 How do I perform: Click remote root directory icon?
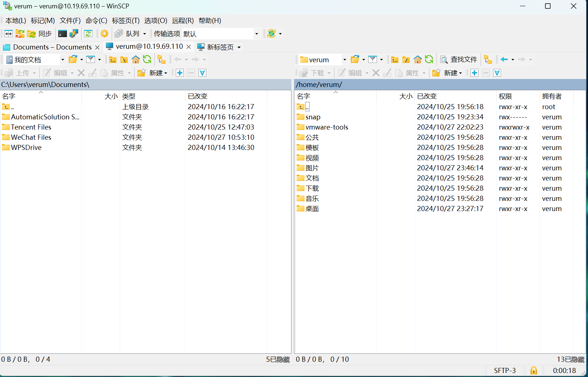[x=406, y=59]
